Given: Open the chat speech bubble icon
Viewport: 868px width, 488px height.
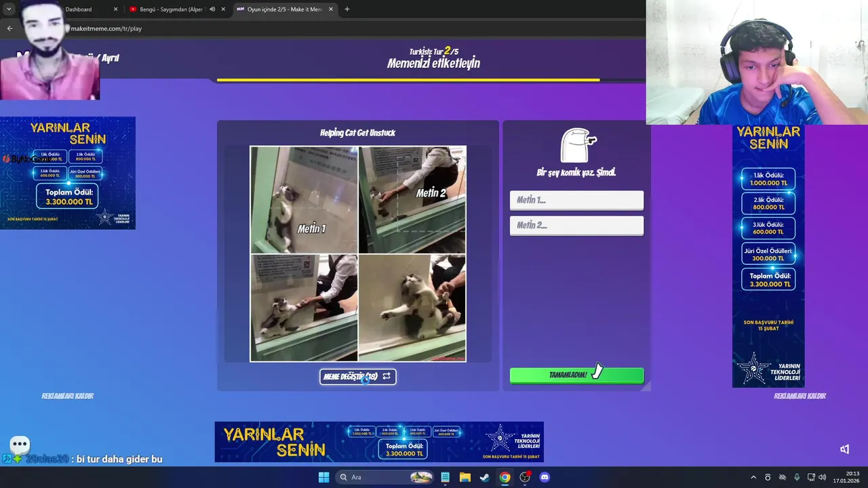Looking at the screenshot, I should coord(20,445).
